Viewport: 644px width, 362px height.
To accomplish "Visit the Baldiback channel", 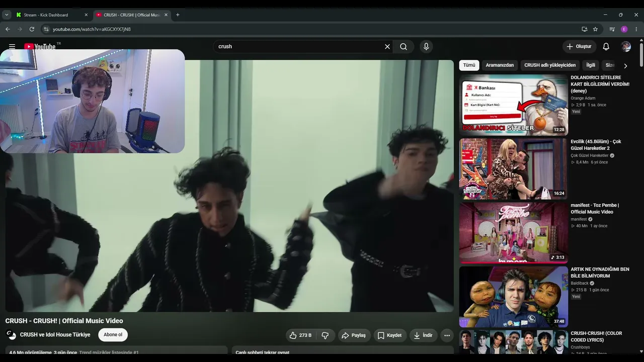I will tap(580, 283).
